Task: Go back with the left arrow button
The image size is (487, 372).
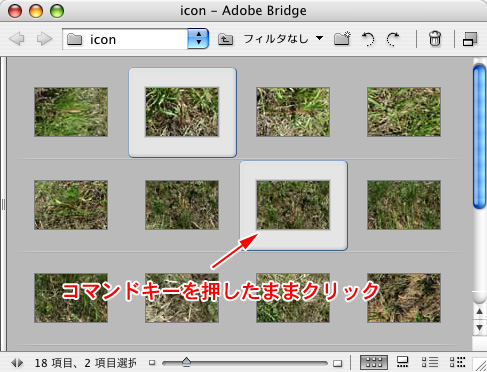Action: click(16, 39)
